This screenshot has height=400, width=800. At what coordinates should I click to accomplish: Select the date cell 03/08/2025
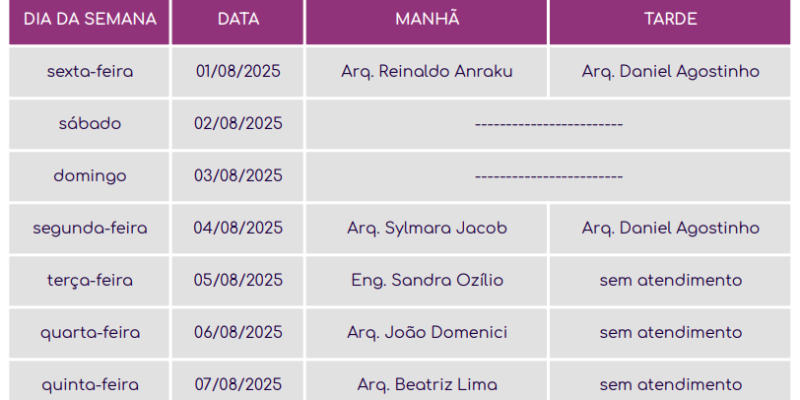click(x=238, y=176)
